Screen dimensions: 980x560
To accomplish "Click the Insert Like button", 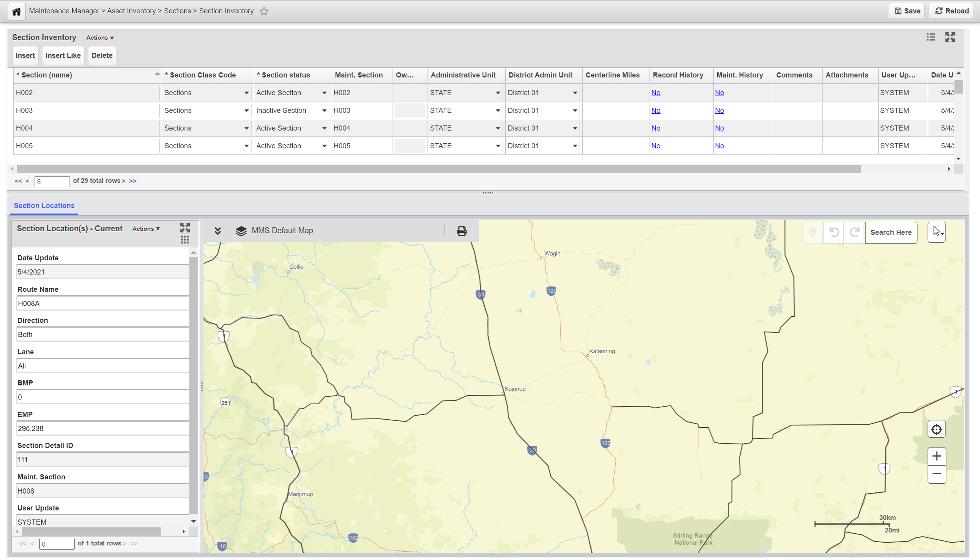I will pos(63,55).
